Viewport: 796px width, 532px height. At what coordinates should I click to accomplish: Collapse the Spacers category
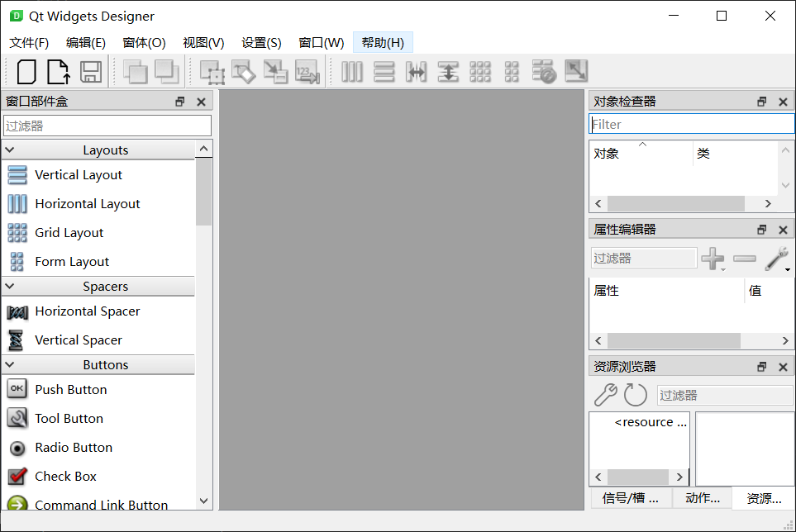pyautogui.click(x=10, y=287)
